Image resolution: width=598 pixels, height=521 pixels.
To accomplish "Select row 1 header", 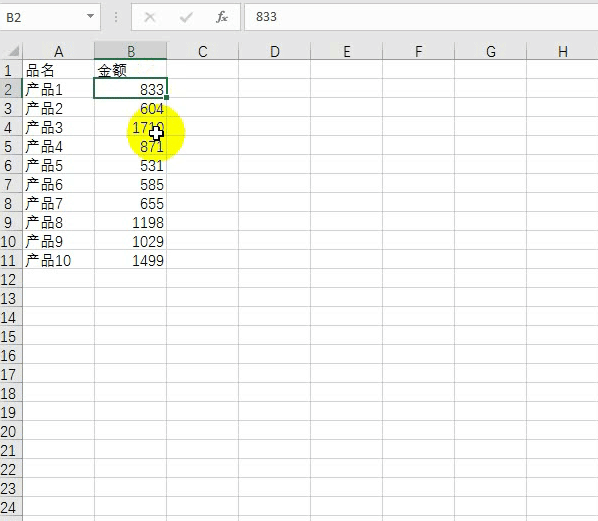I will pyautogui.click(x=11, y=70).
